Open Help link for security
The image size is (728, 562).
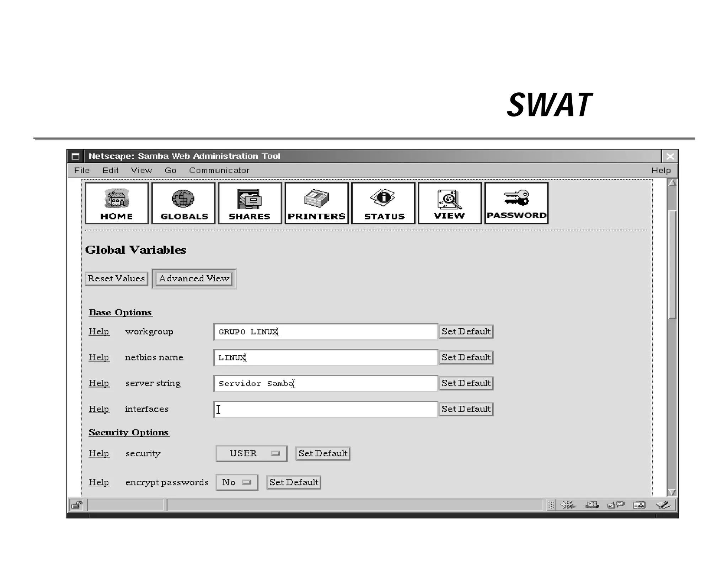(99, 453)
